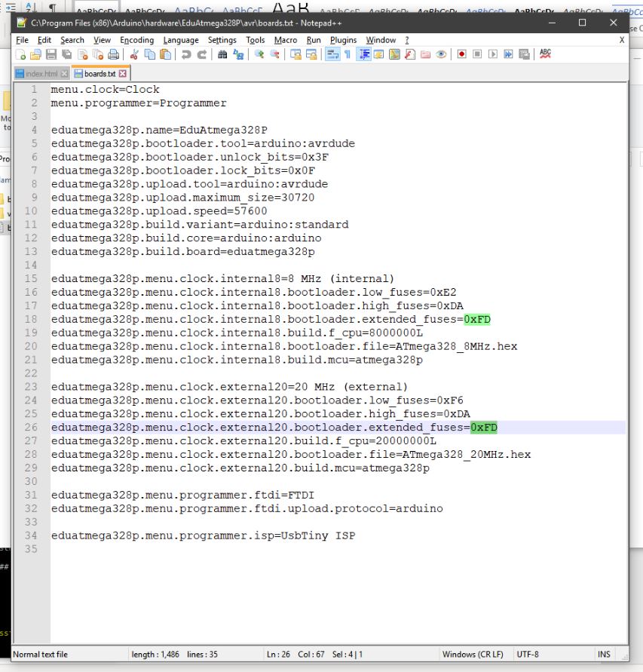Save the recorded macro icon
This screenshot has width=643, height=672.
[x=524, y=54]
